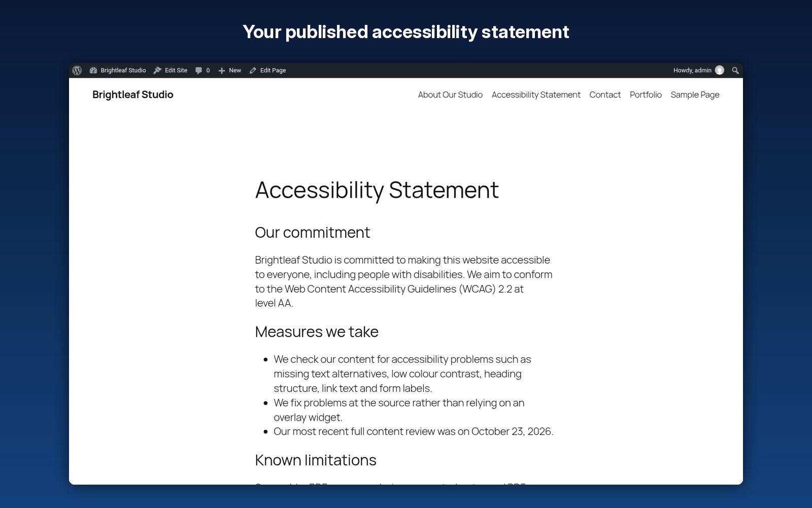
Task: Click the admin avatar icon
Action: pyautogui.click(x=720, y=70)
